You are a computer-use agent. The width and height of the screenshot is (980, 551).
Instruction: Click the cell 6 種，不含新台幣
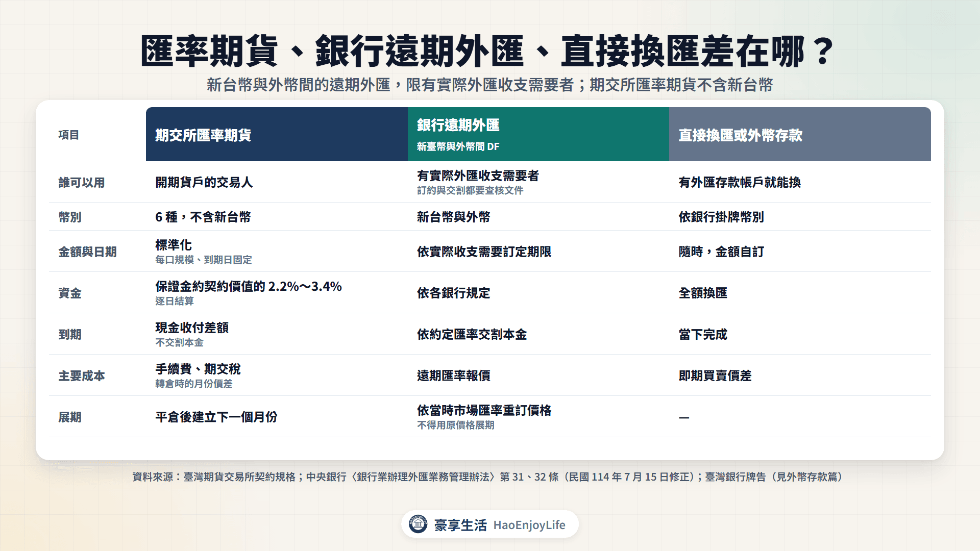(x=203, y=217)
